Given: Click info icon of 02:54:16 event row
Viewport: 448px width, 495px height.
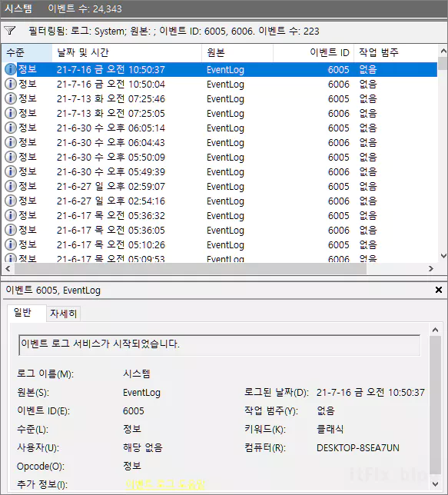Looking at the screenshot, I should pyautogui.click(x=11, y=201).
